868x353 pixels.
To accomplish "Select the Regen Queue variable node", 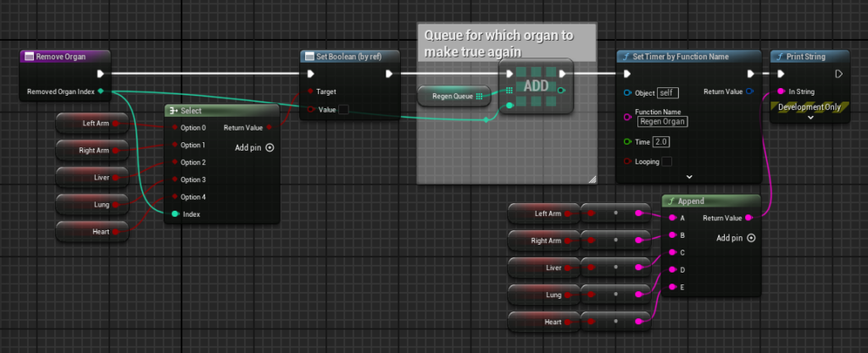I will coord(451,97).
